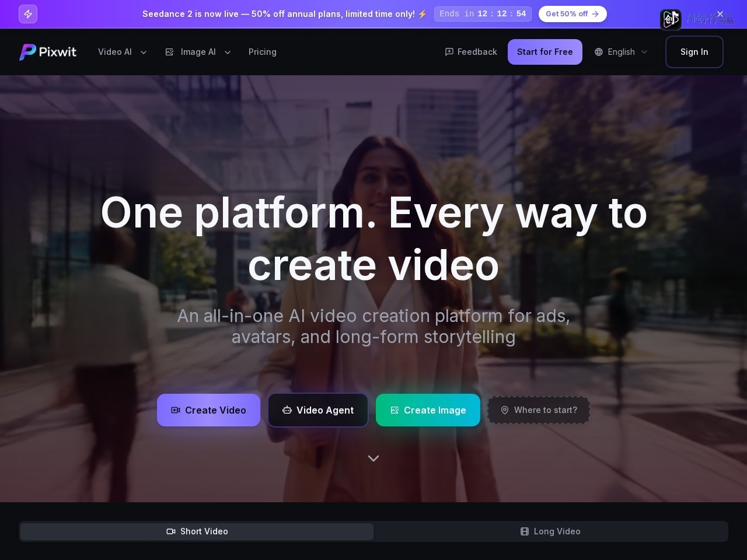Click the Image AI picture icon
Screen dimensions: 747x560
[x=169, y=52]
